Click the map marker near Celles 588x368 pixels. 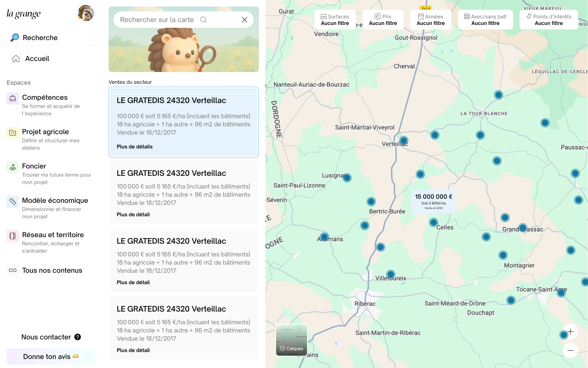(433, 222)
